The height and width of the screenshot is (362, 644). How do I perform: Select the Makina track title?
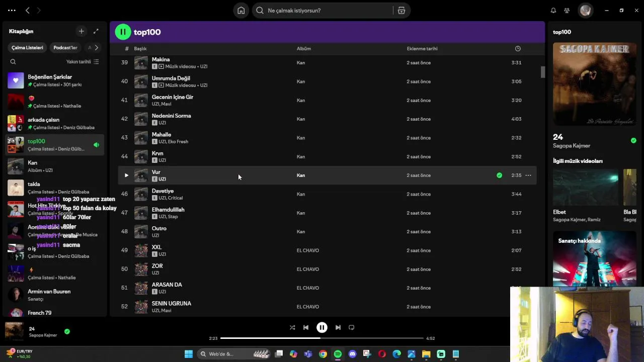tap(160, 59)
